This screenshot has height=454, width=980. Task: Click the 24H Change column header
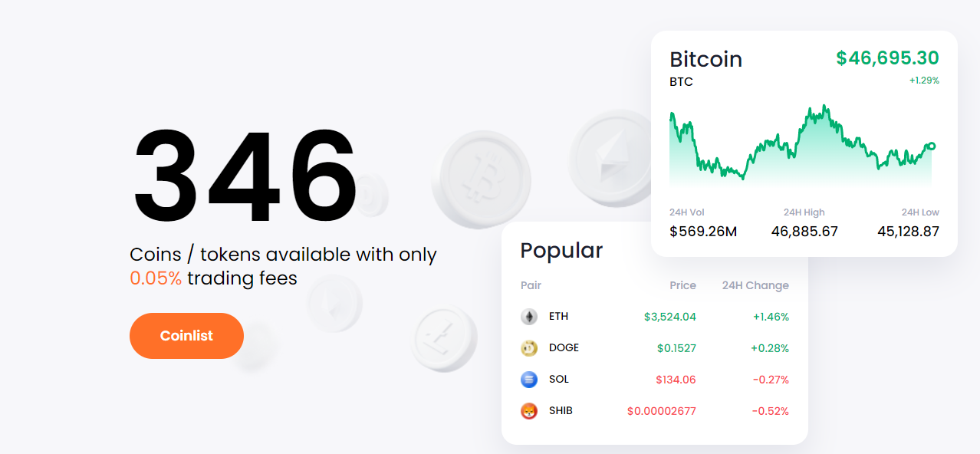[755, 285]
